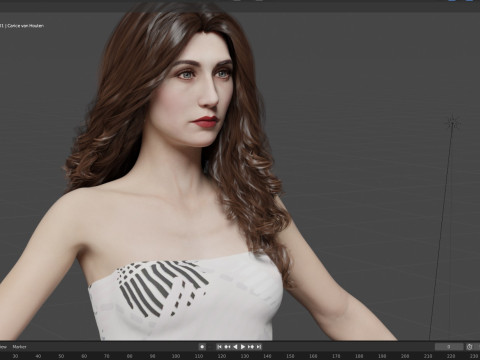
Task: Play the animation in reverse
Action: click(x=235, y=347)
